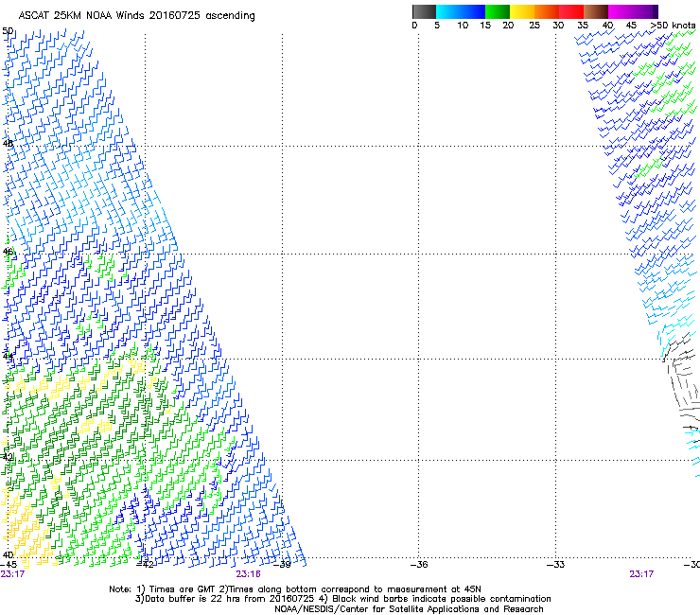Click the "23:17" time label near -33 longitude
Viewport: 700px width, 615px height.
(641, 574)
